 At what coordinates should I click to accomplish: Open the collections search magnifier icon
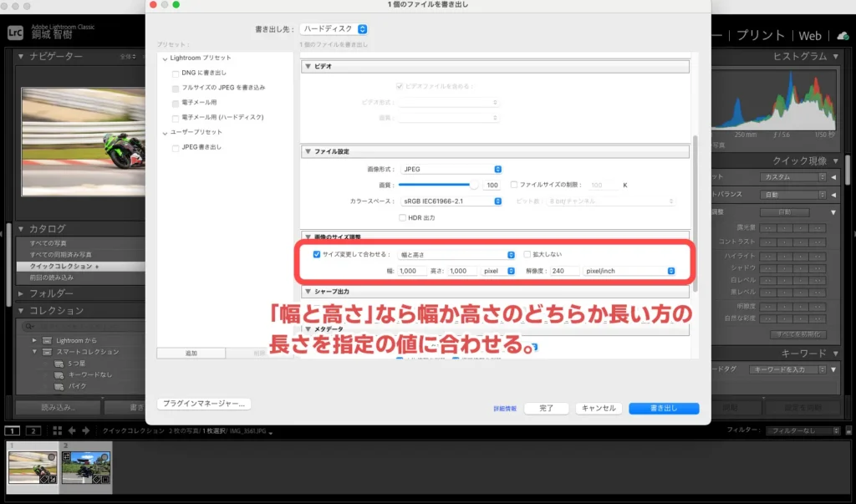point(28,325)
